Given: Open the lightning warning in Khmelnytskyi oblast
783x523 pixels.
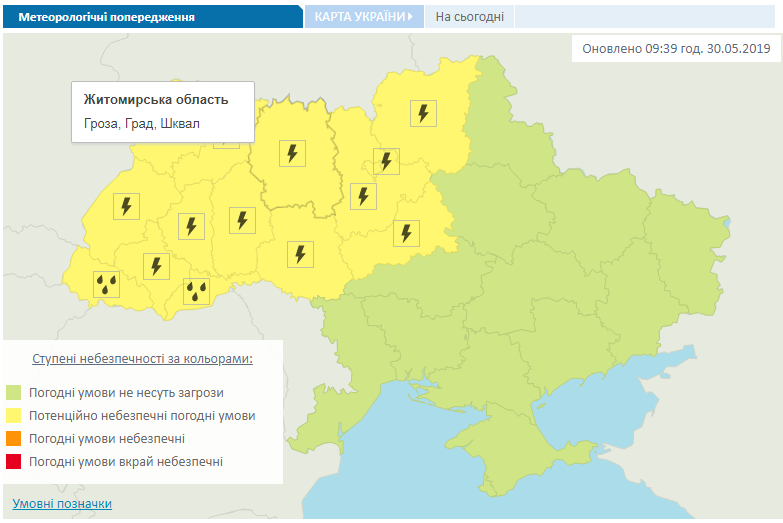Looking at the screenshot, I should tap(243, 220).
